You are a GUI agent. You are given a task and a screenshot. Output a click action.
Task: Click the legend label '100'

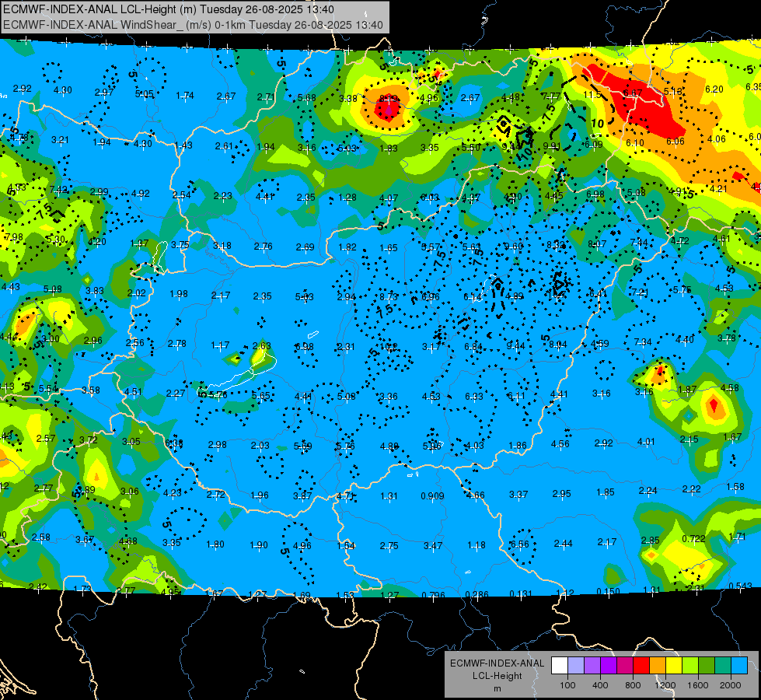click(567, 685)
